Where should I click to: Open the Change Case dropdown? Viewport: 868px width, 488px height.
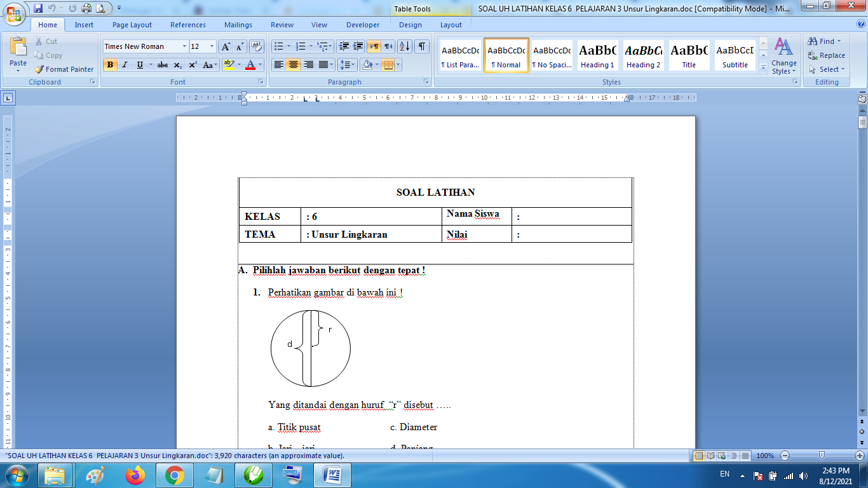210,65
